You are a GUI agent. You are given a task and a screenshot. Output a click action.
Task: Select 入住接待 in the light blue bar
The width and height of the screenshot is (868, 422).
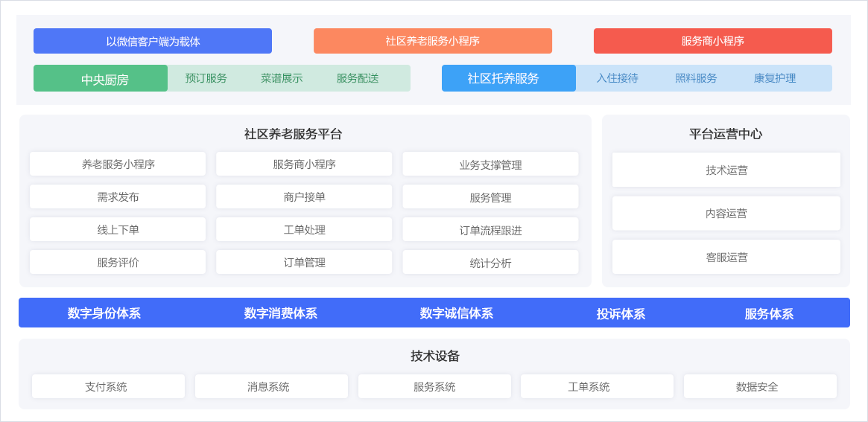[617, 78]
